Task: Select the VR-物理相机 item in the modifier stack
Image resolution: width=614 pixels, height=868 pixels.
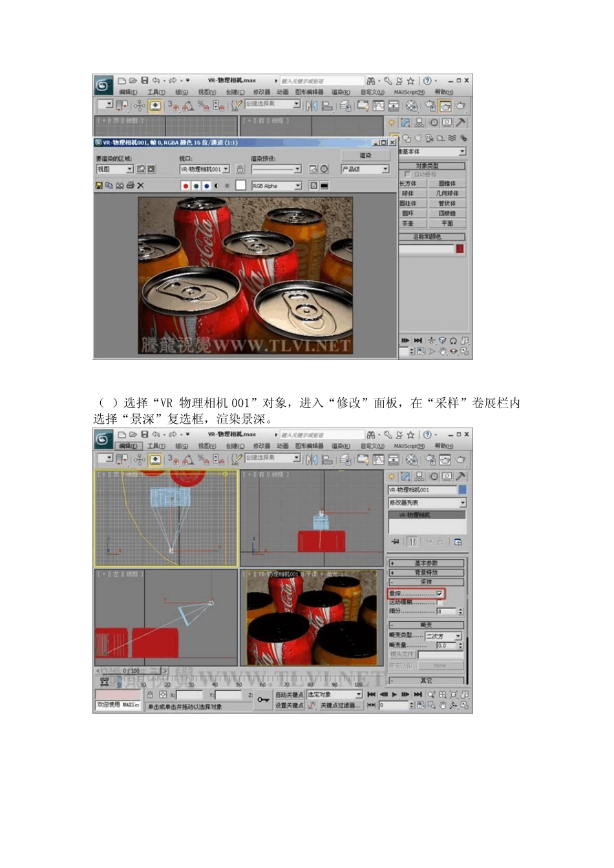Action: click(427, 515)
